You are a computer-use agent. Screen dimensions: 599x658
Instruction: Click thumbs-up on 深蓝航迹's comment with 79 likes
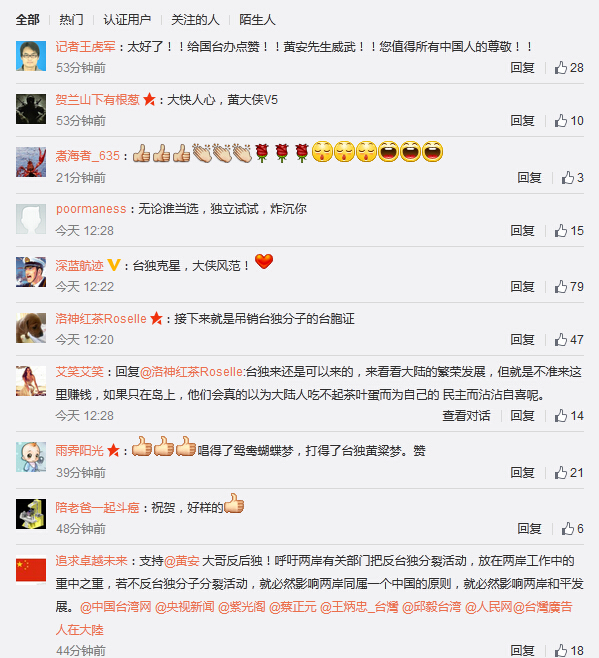click(569, 287)
